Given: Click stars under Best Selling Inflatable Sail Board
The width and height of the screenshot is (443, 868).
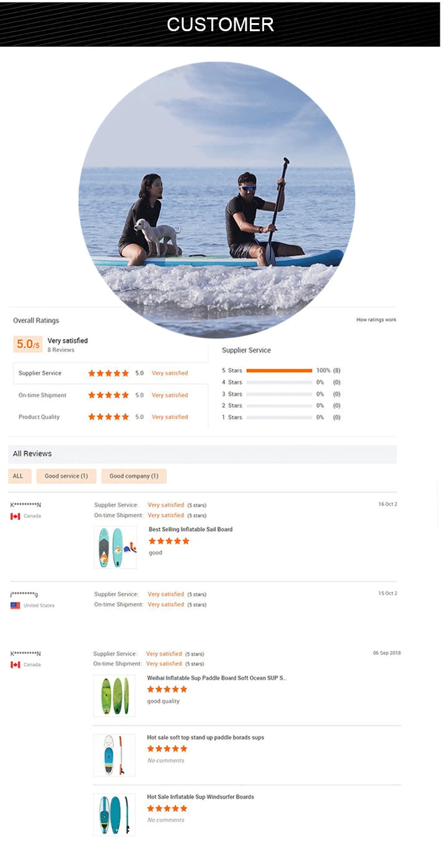Looking at the screenshot, I should pos(169,541).
